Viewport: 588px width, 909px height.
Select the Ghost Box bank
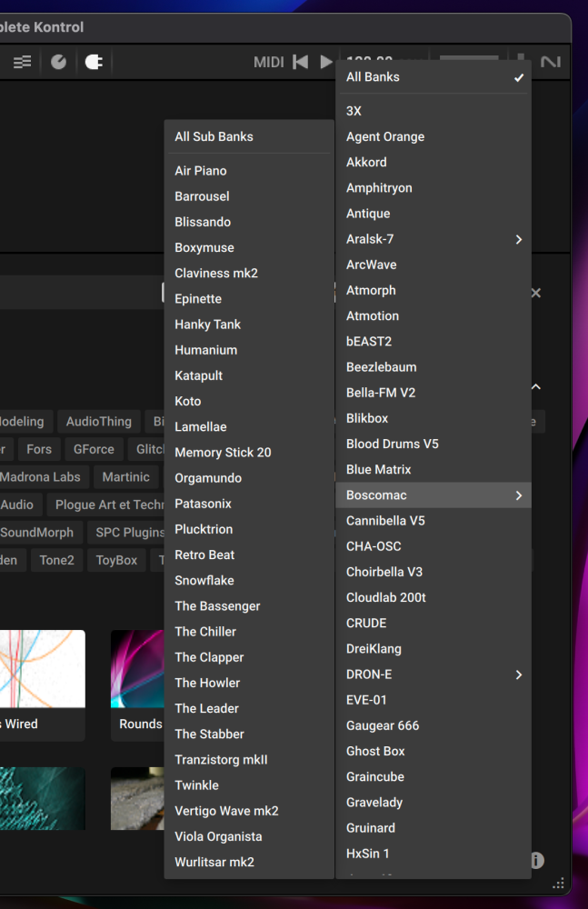[434, 752]
